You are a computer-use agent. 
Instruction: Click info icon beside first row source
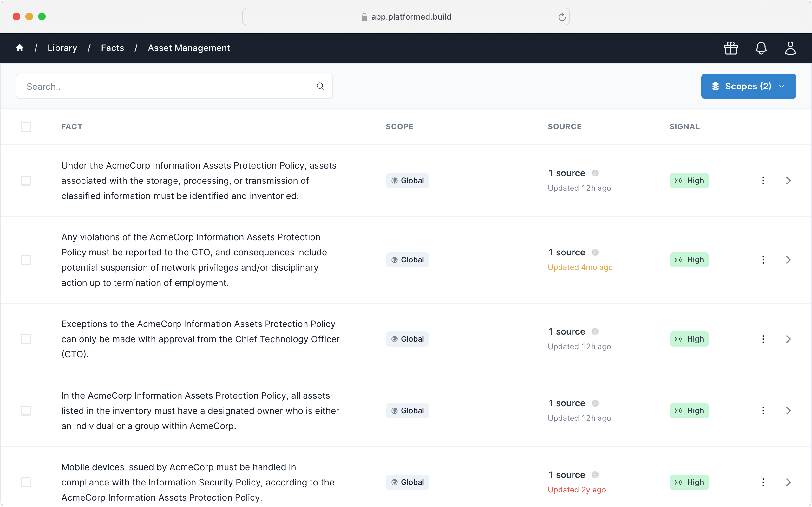(595, 173)
